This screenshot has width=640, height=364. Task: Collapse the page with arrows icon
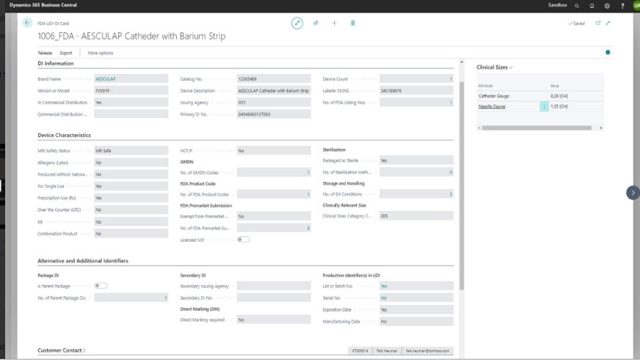pyautogui.click(x=608, y=24)
